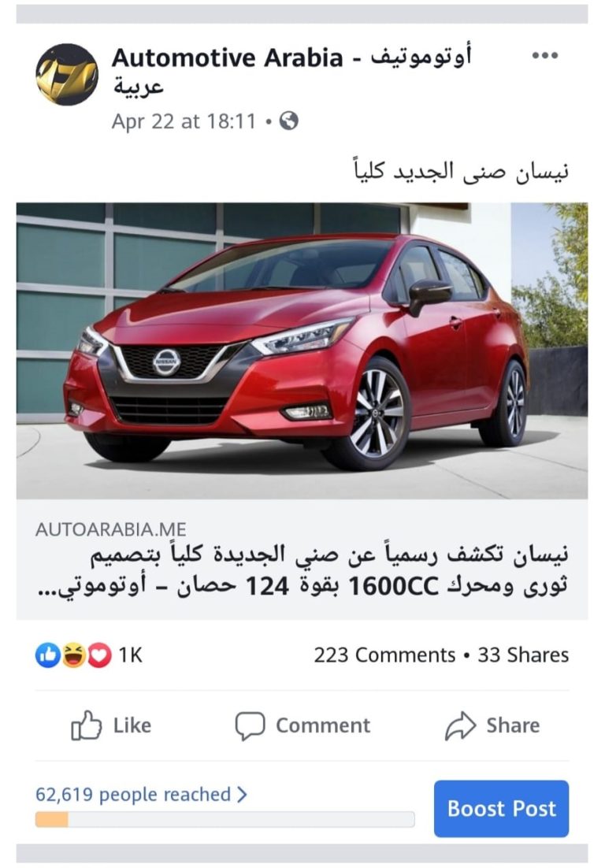
Task: Click the red heart reaction icon
Action: click(x=99, y=655)
